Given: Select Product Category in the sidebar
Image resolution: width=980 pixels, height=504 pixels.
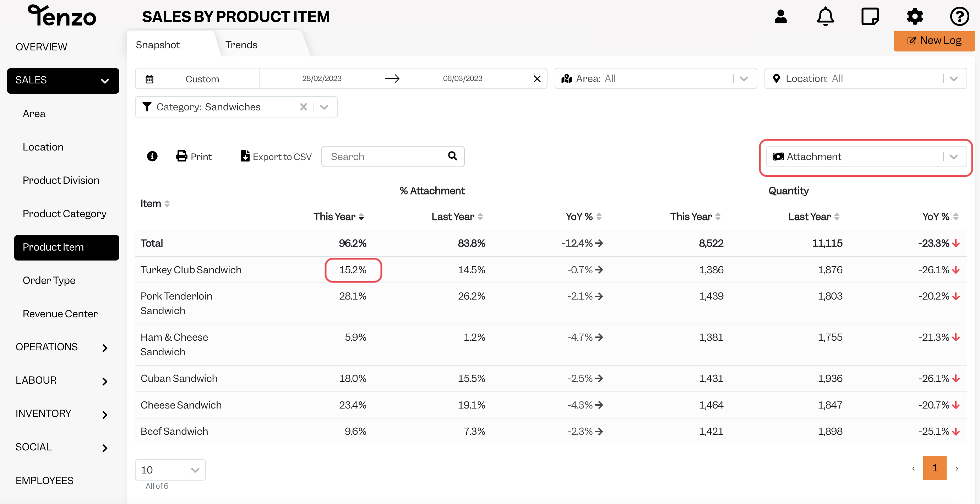Looking at the screenshot, I should (64, 214).
